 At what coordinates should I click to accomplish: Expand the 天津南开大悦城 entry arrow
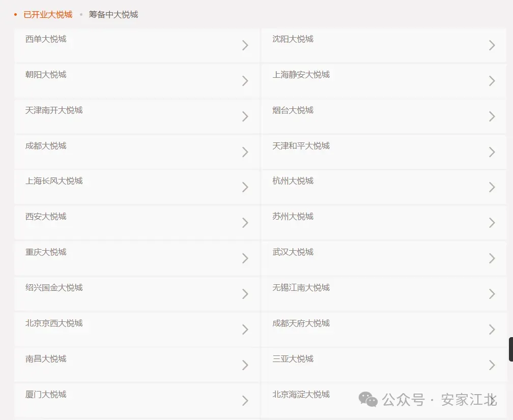pyautogui.click(x=245, y=116)
